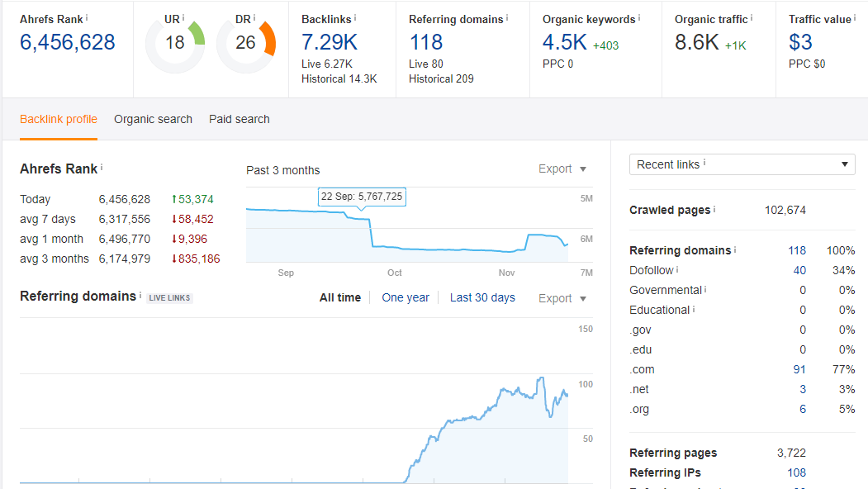Switch to the Organic search tab
This screenshot has width=868, height=489.
click(153, 119)
